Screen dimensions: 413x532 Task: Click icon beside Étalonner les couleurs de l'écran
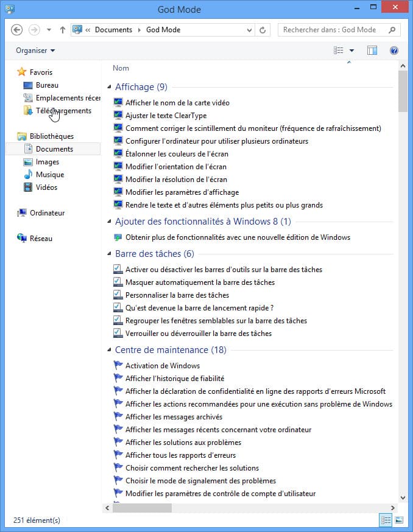coord(118,153)
